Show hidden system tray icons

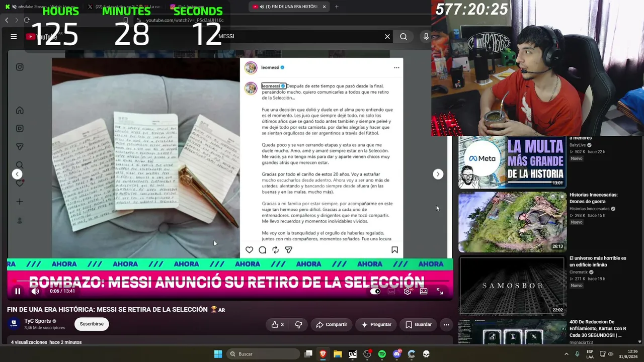[567, 354]
